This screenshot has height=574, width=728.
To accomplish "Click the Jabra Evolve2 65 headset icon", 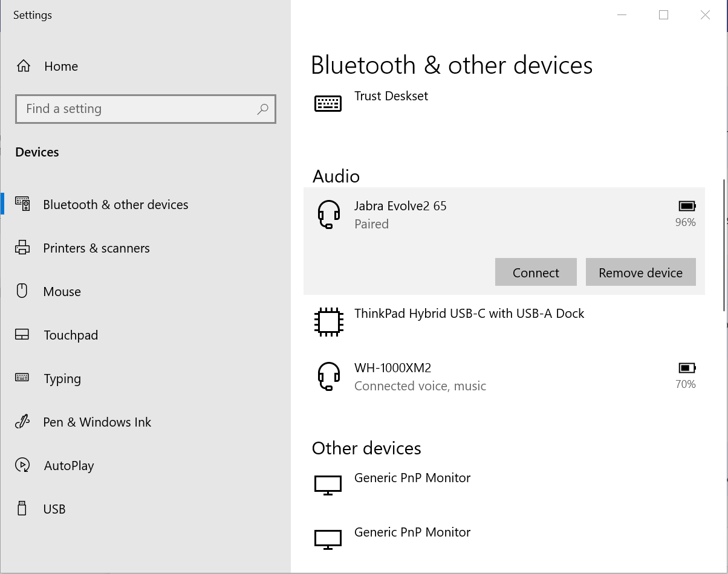I will click(329, 215).
